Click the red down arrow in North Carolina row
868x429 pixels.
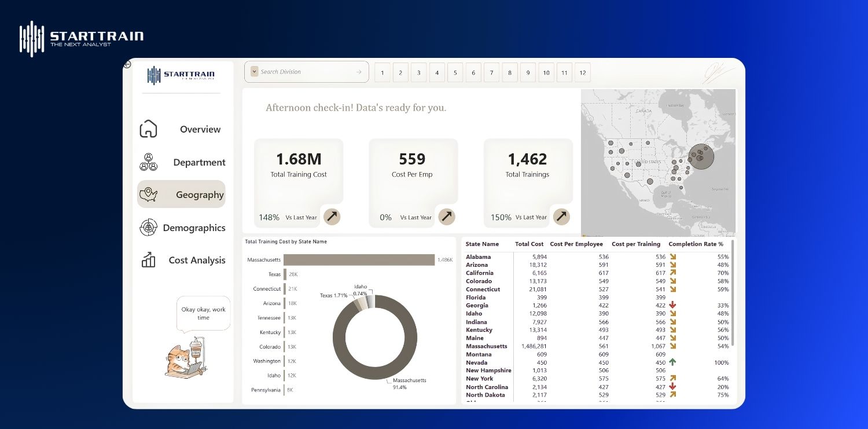(673, 387)
